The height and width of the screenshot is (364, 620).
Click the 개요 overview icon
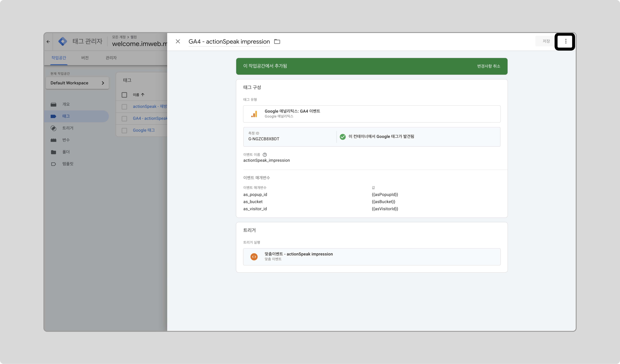53,104
